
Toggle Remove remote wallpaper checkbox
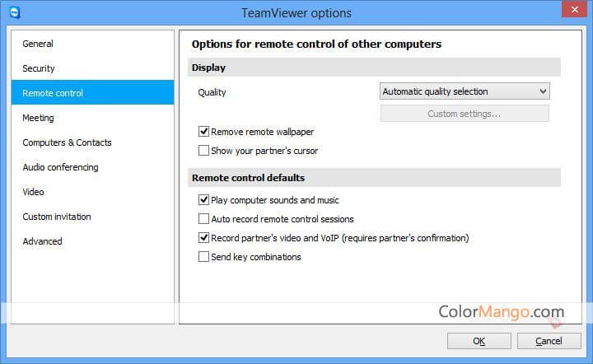203,132
